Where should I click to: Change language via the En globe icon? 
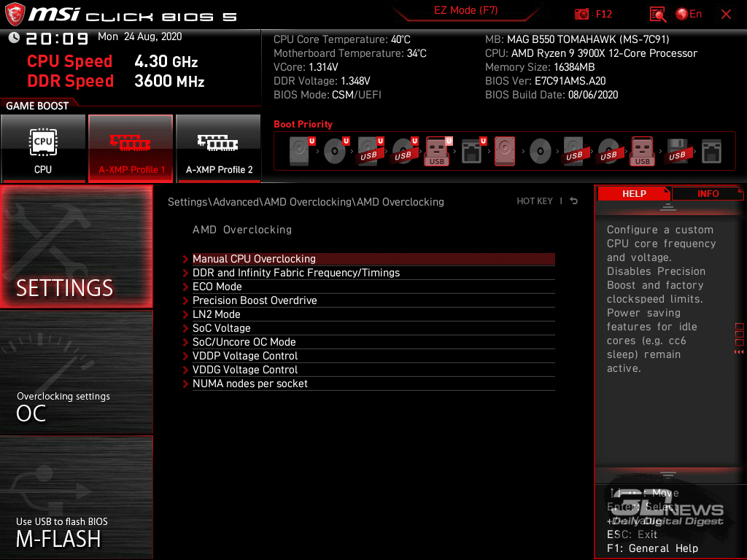689,15
